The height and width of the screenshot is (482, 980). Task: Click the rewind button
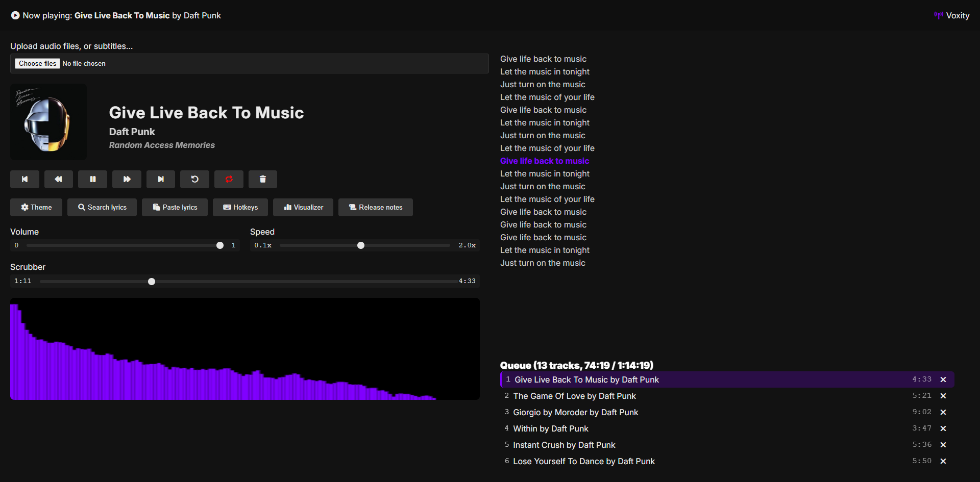[58, 179]
